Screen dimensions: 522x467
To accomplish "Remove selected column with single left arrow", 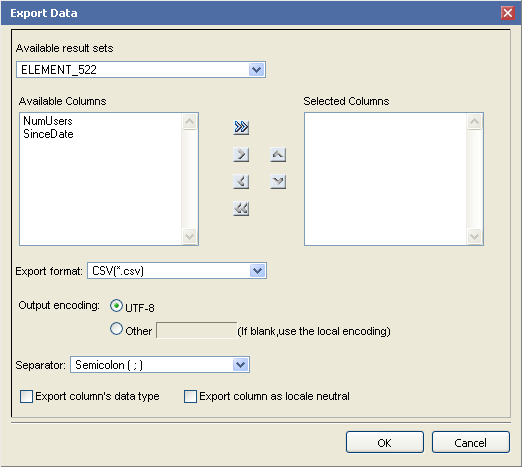I will 241,182.
